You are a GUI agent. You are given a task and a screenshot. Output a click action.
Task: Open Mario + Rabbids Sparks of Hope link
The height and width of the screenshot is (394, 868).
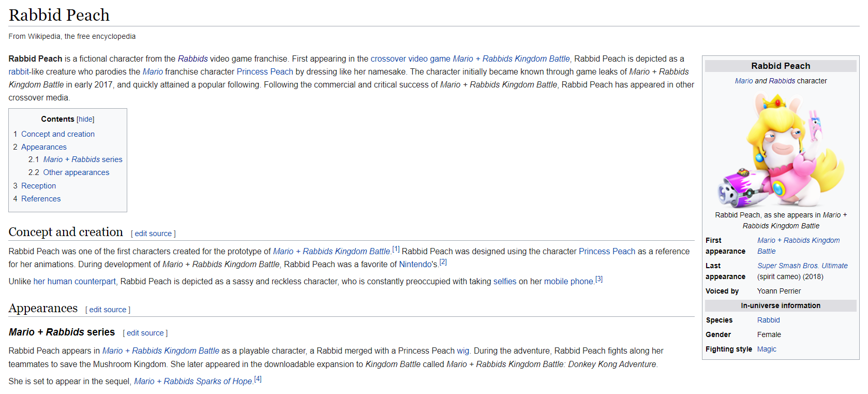pyautogui.click(x=193, y=381)
